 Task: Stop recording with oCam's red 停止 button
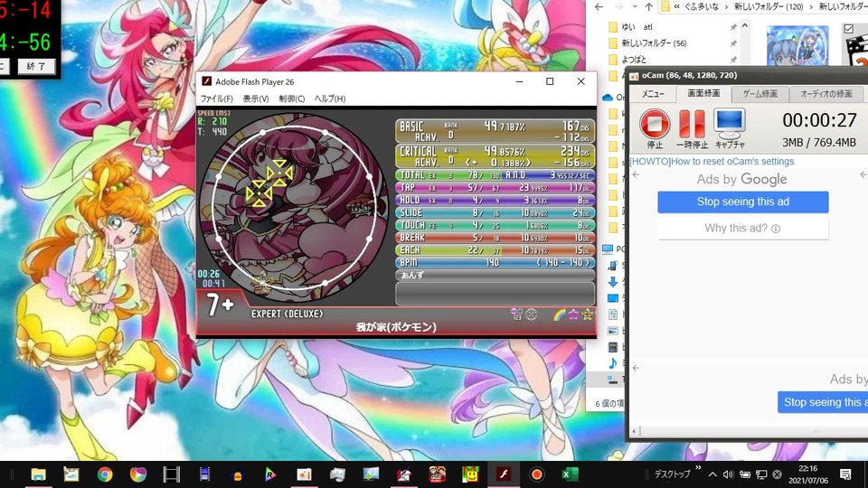click(655, 124)
